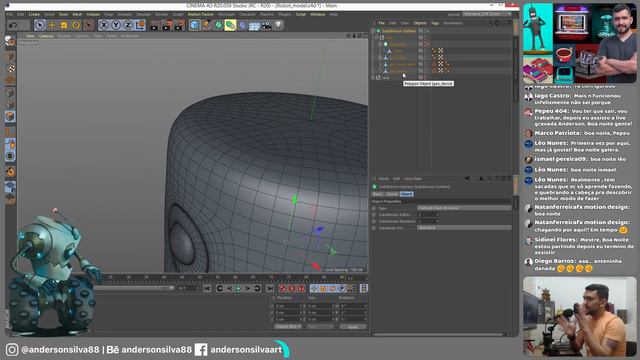Image resolution: width=640 pixels, height=360 pixels.
Task: Select the Live Selection arrow tool
Action: tap(40, 25)
